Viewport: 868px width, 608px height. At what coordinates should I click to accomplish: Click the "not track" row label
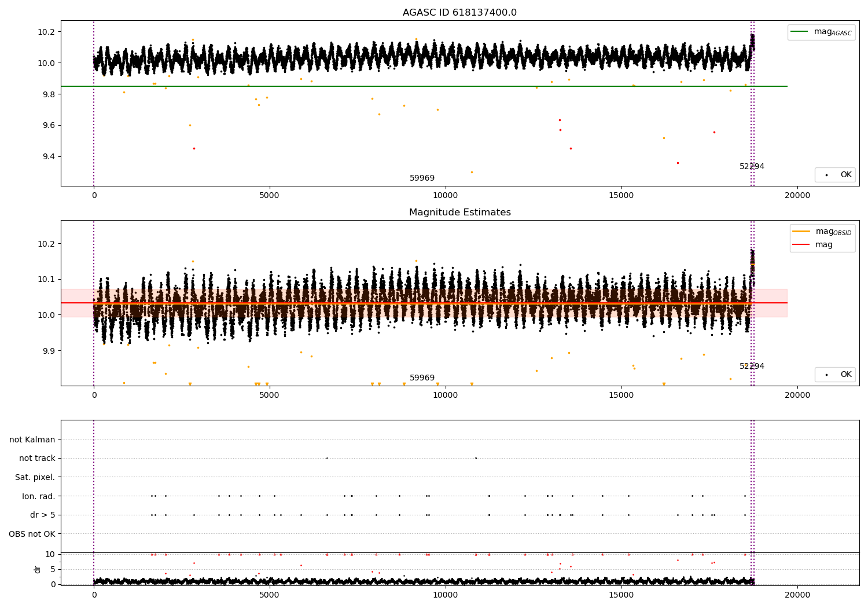[x=37, y=459]
